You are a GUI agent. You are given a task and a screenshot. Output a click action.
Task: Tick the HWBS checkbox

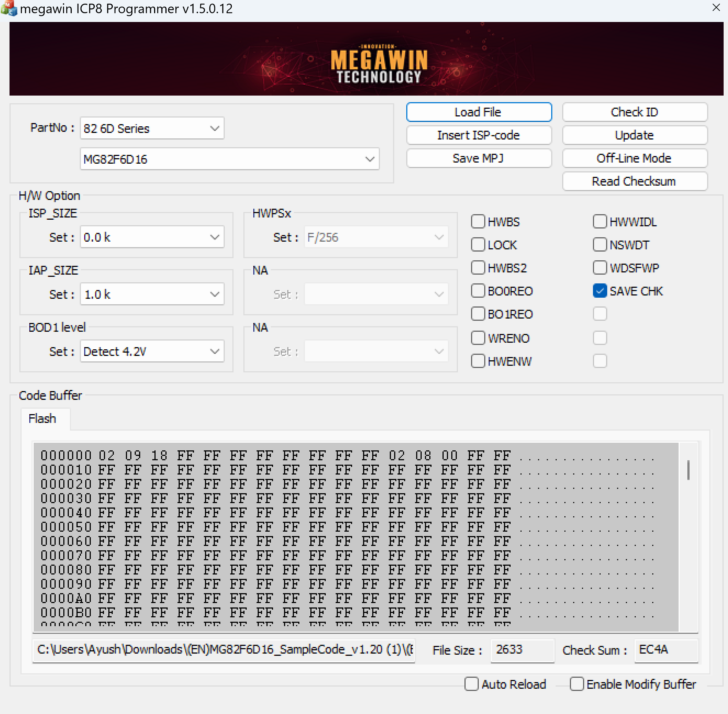pyautogui.click(x=478, y=222)
